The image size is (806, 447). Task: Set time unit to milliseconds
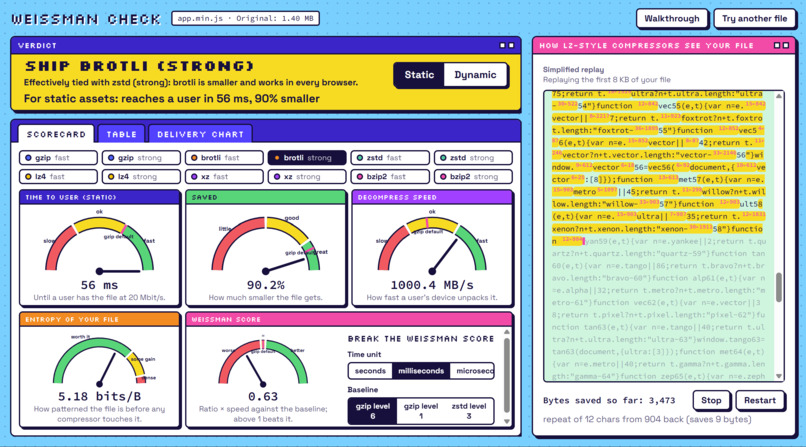tap(420, 371)
